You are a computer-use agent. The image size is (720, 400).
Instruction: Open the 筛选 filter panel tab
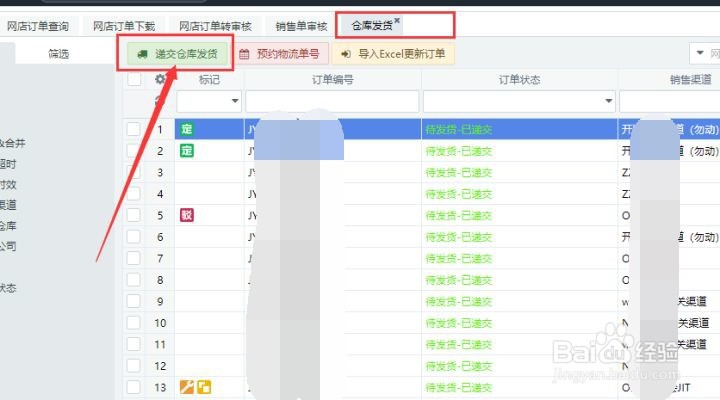pyautogui.click(x=58, y=54)
